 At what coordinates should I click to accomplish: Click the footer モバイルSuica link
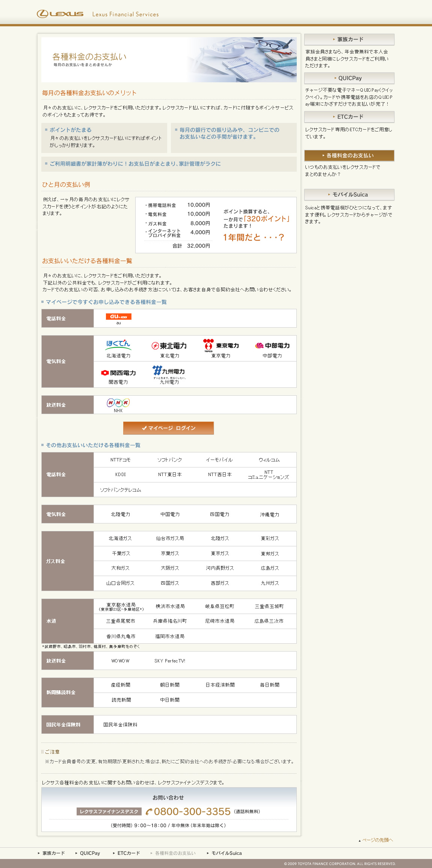[x=226, y=853]
